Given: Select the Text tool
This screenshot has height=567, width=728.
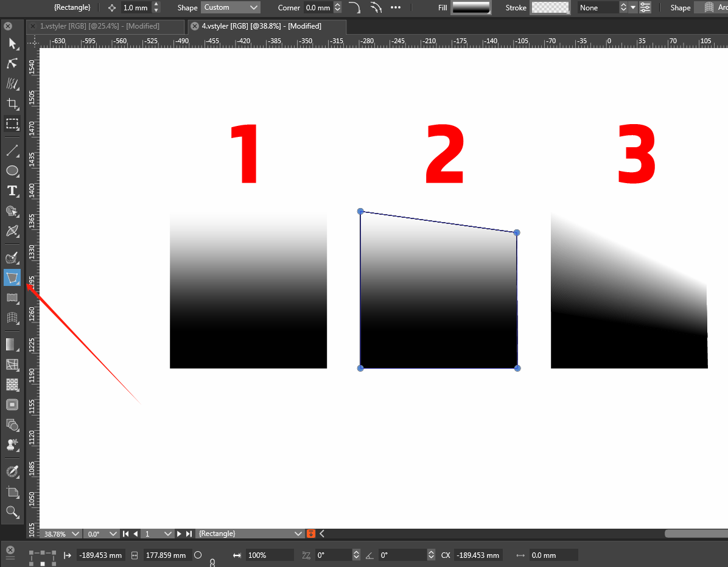Looking at the screenshot, I should (12, 191).
